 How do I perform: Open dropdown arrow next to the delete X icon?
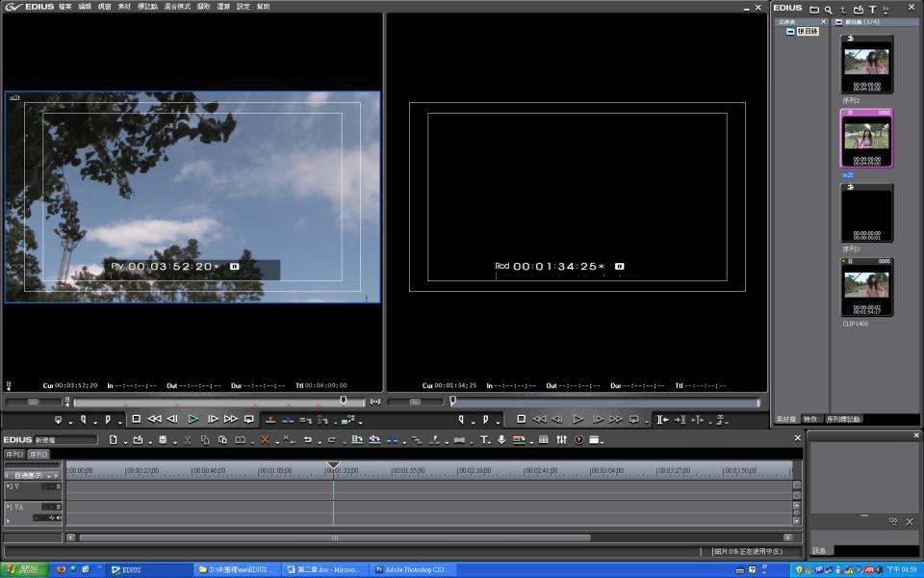click(275, 442)
